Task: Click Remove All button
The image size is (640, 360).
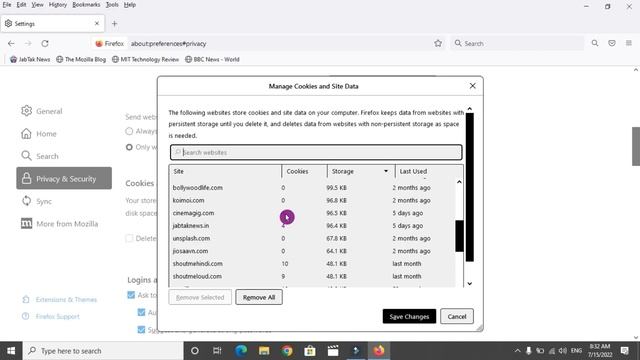Action: [259, 297]
